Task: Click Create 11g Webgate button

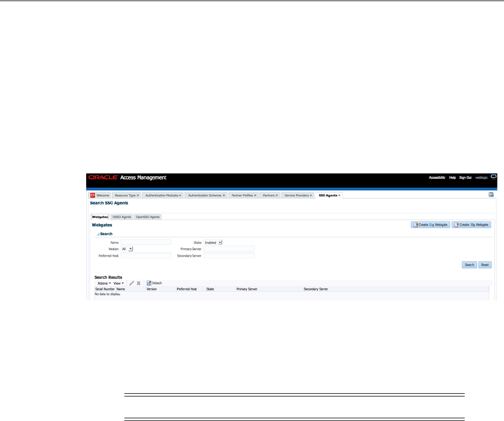Action: [430, 225]
